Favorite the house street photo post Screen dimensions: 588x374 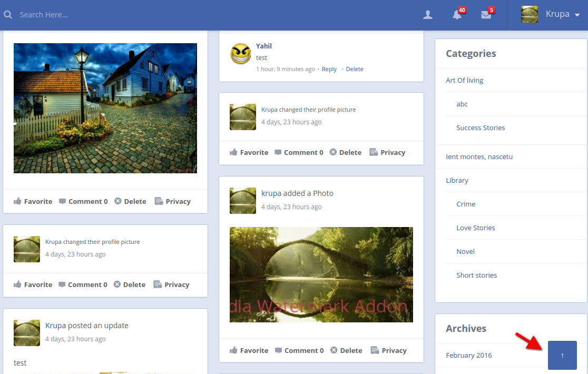(x=33, y=201)
